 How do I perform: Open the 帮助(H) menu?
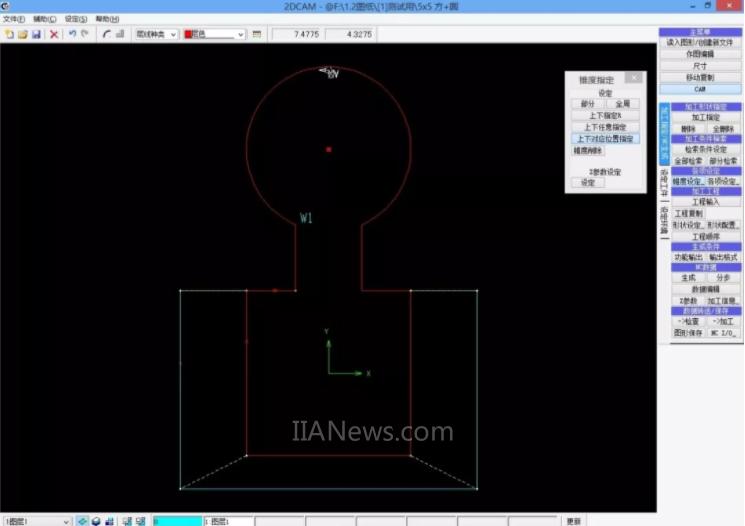[x=106, y=19]
